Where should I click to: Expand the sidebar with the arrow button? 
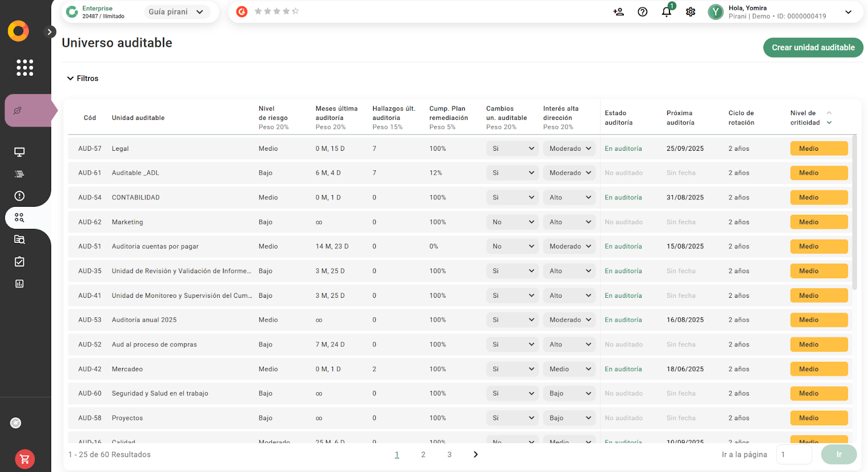(x=49, y=32)
